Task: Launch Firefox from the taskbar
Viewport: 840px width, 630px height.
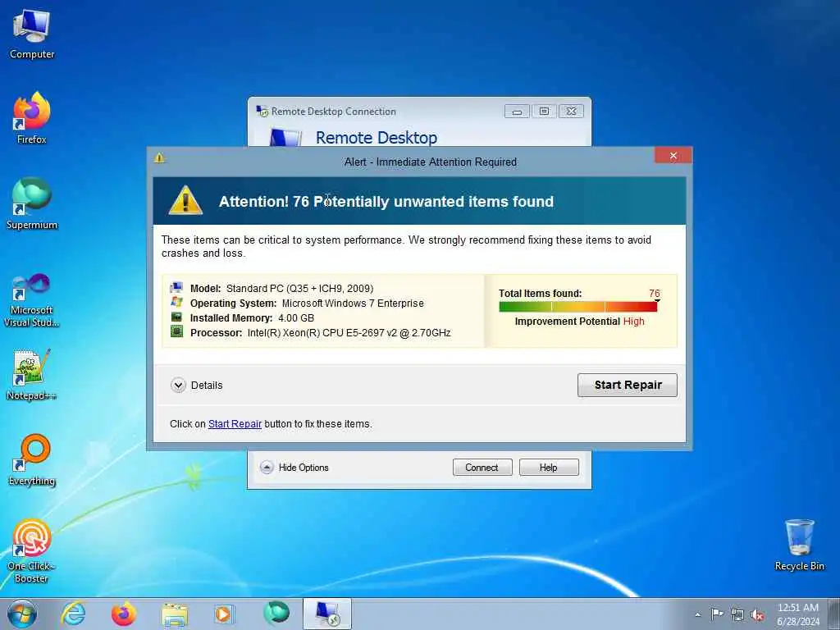Action: point(124,614)
